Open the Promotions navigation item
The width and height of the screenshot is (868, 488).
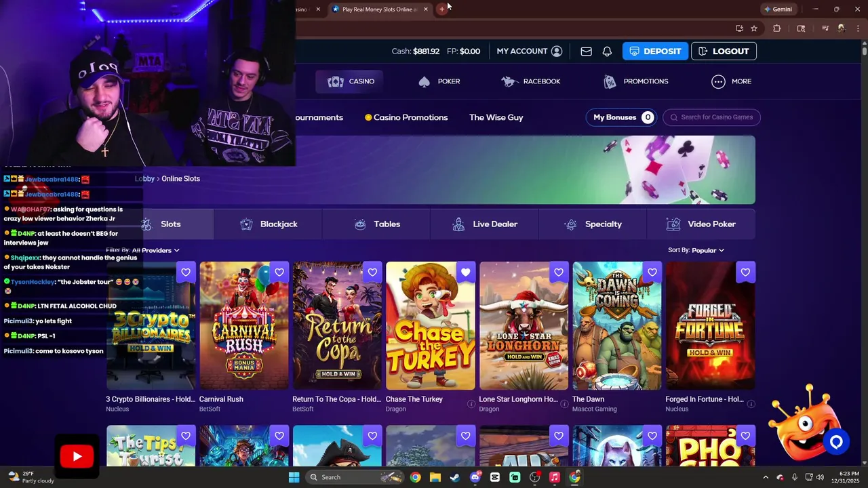pyautogui.click(x=636, y=81)
